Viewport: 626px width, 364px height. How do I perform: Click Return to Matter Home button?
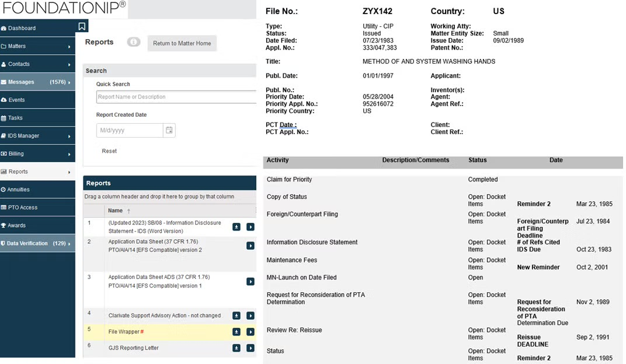point(182,43)
